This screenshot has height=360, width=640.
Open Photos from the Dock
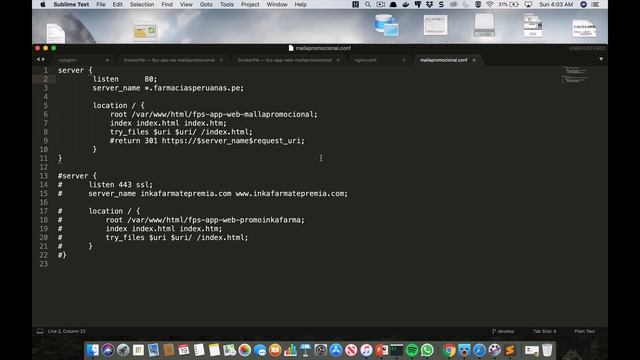pos(244,350)
